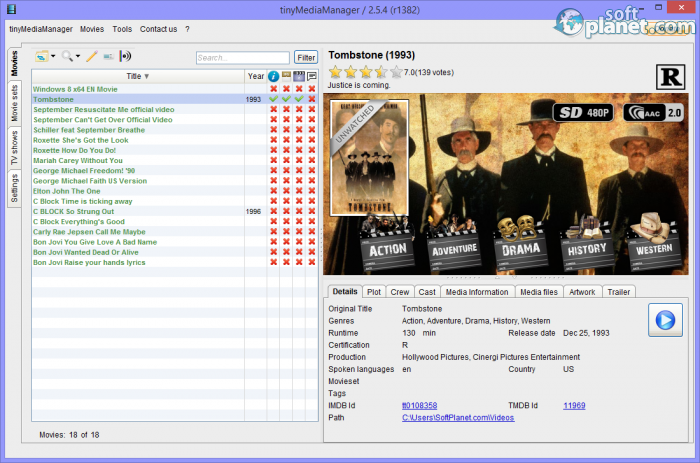Click the Western genre hat icon
The width and height of the screenshot is (700, 463).
tap(654, 243)
